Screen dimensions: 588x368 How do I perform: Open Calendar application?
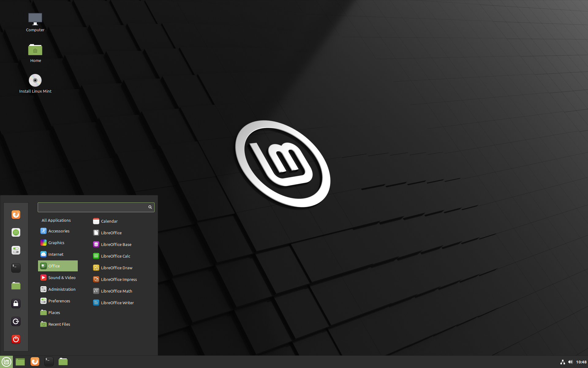point(109,221)
